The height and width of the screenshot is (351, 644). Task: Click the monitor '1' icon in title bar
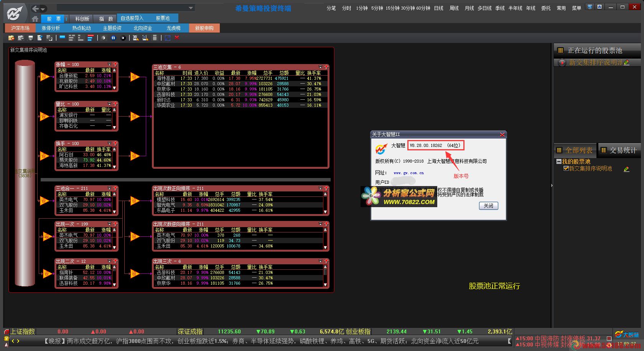click(x=590, y=7)
